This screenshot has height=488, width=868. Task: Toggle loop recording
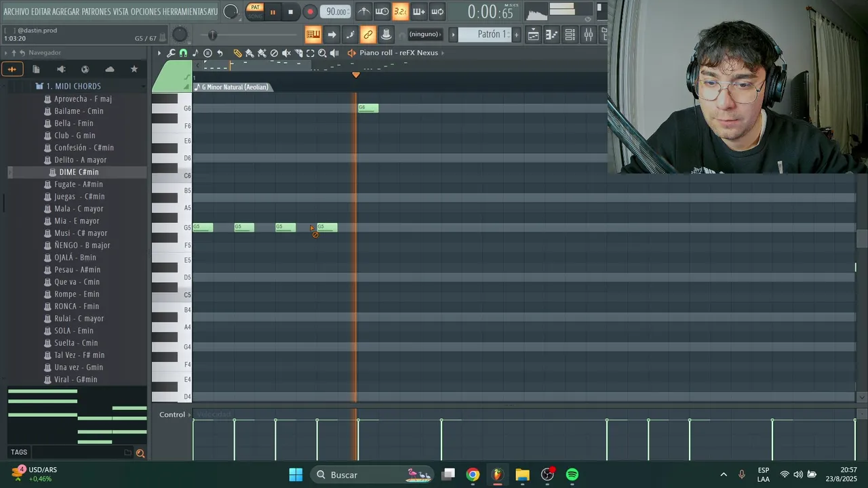point(437,12)
